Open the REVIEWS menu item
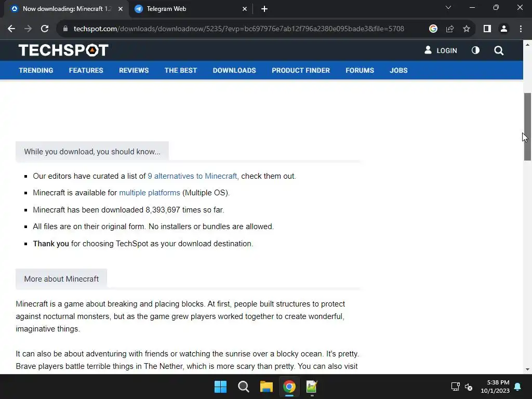532x399 pixels. 134,70
